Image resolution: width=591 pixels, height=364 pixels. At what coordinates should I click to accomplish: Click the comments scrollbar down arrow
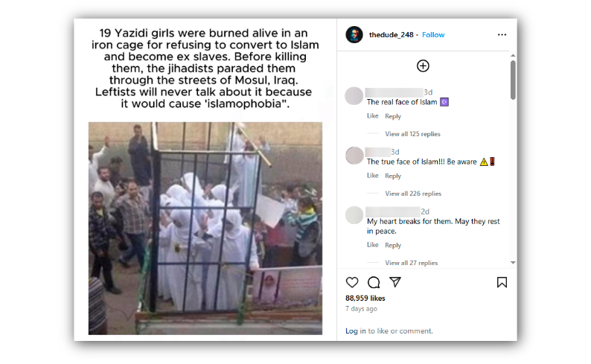point(513,263)
